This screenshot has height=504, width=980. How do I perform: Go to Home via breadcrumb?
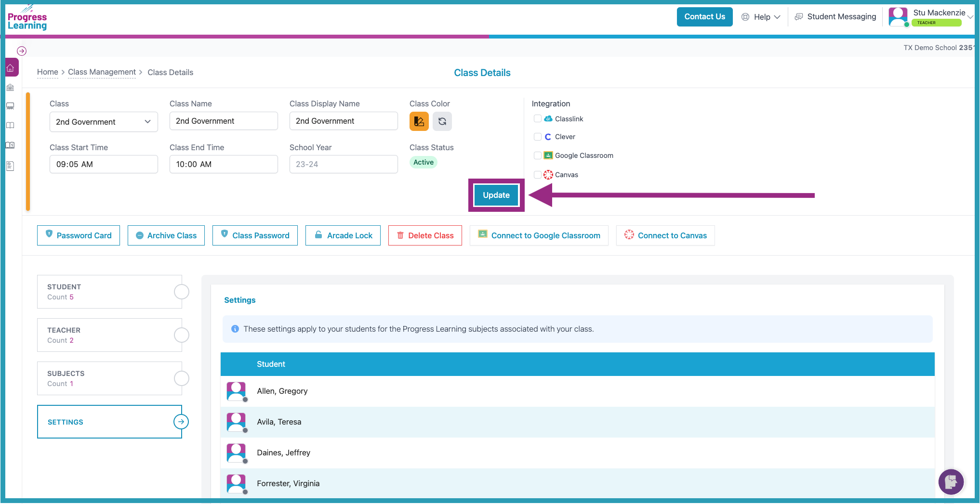point(48,72)
